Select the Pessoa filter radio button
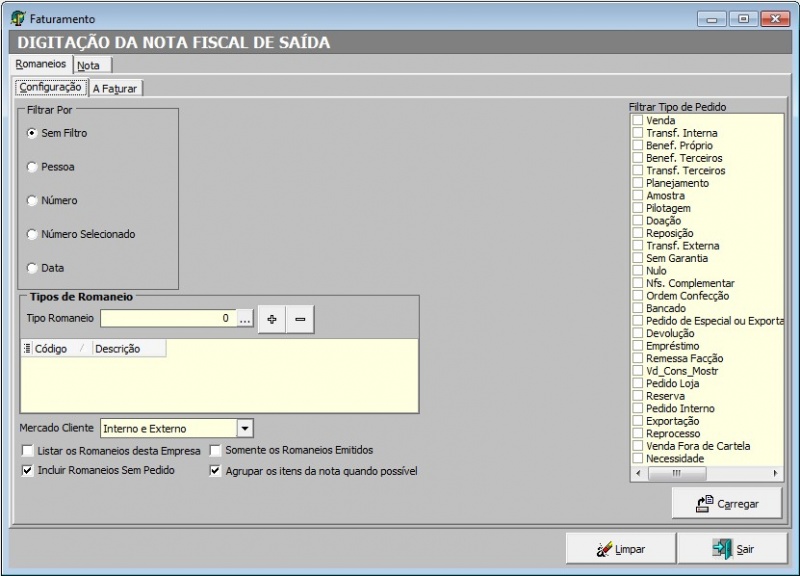This screenshot has width=800, height=576. [33, 167]
